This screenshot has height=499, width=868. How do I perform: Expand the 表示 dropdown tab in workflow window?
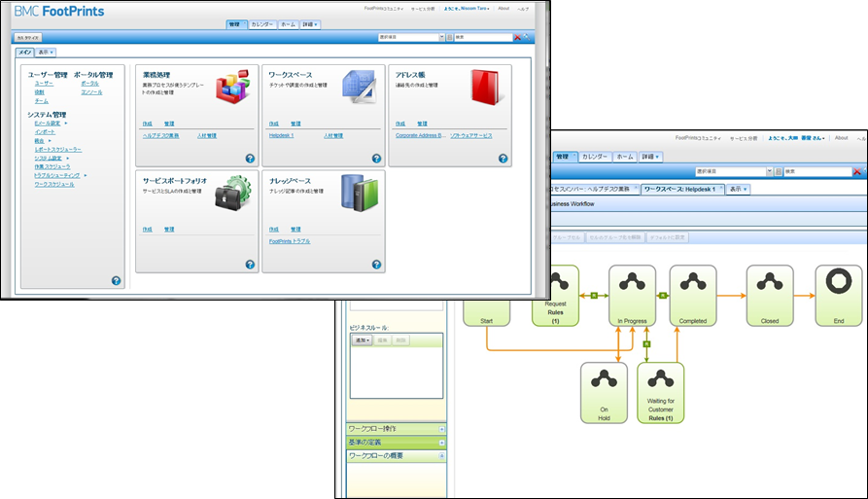click(x=738, y=189)
